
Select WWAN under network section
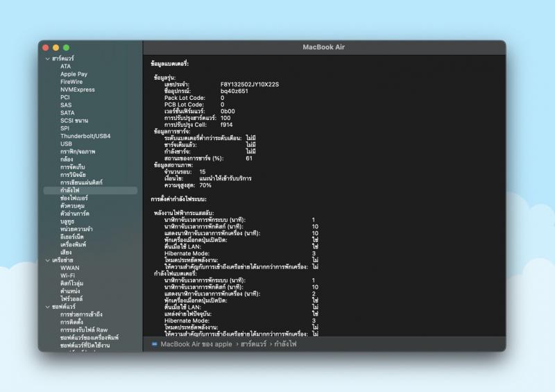[x=70, y=268]
